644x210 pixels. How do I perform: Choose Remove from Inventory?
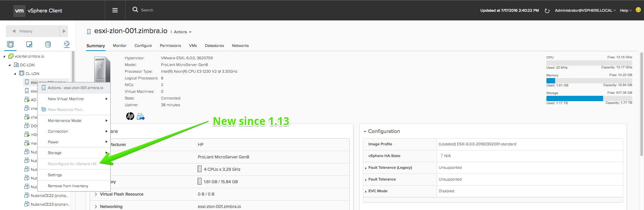(74, 186)
